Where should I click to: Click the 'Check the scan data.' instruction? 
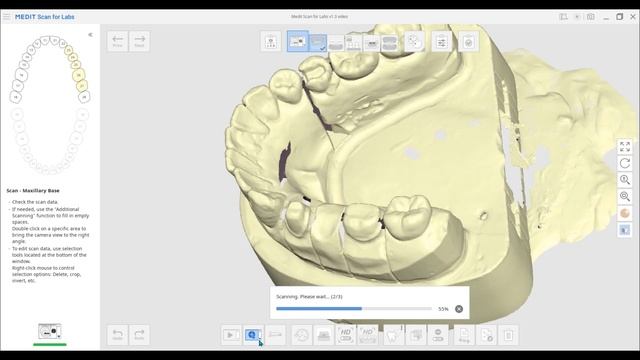tap(35, 202)
